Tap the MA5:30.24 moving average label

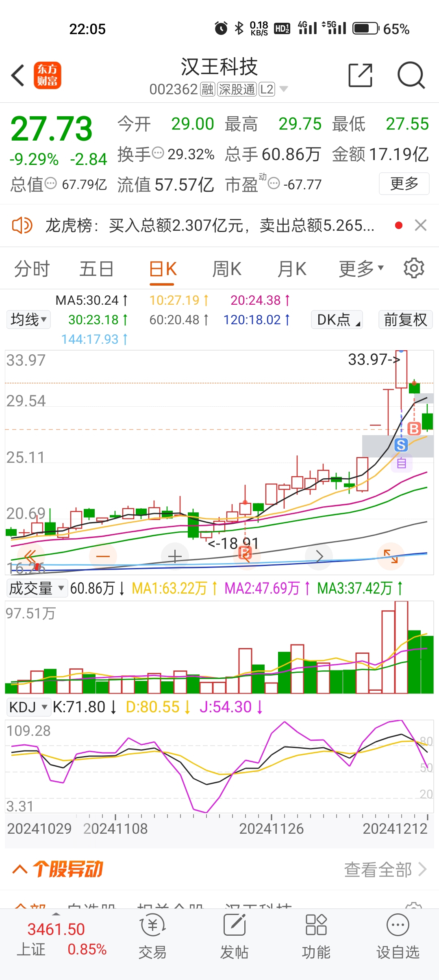[92, 300]
